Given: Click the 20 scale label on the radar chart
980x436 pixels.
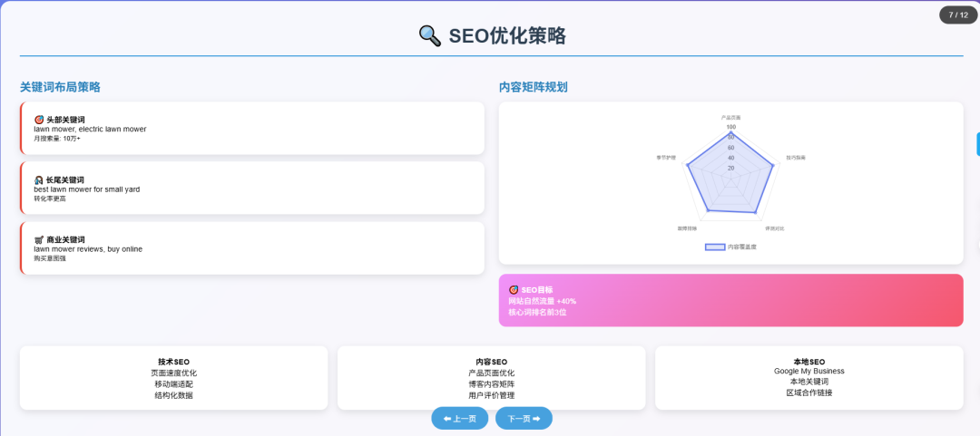Looking at the screenshot, I should point(730,168).
